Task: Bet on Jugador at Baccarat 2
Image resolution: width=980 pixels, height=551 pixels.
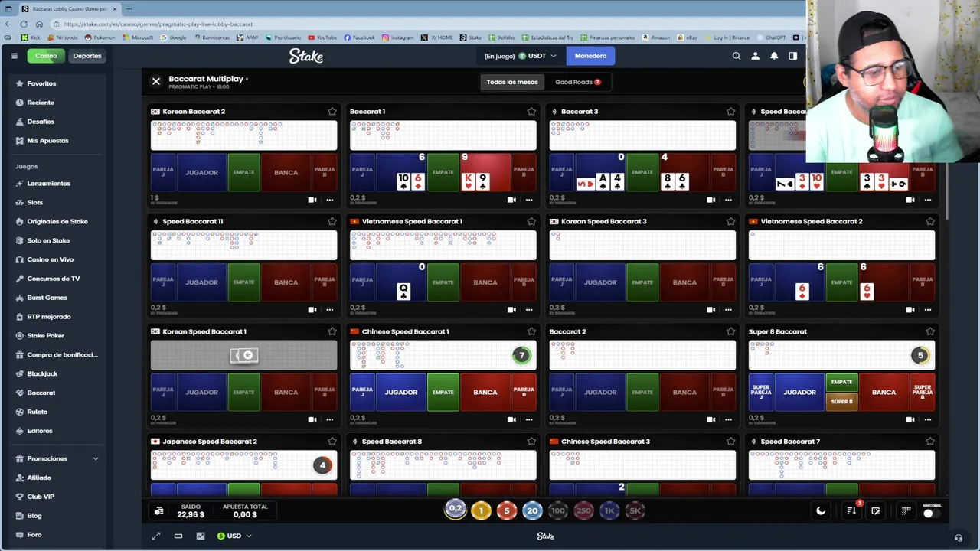Action: click(600, 392)
